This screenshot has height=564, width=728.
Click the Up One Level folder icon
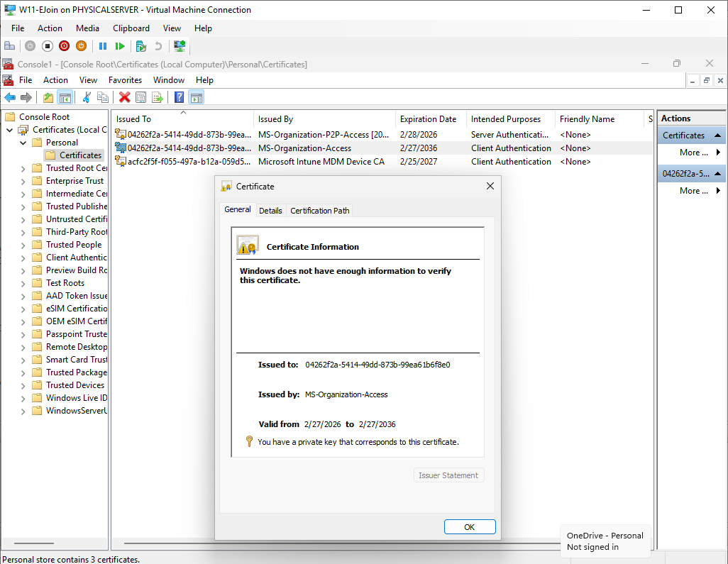[x=48, y=97]
